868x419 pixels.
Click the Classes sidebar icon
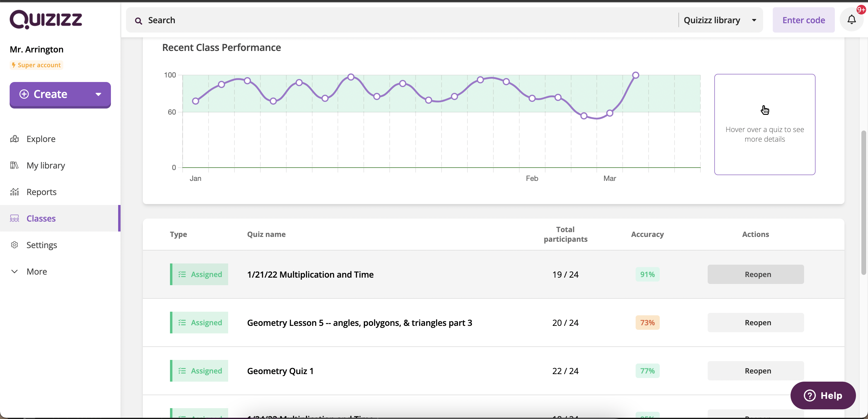tap(14, 219)
